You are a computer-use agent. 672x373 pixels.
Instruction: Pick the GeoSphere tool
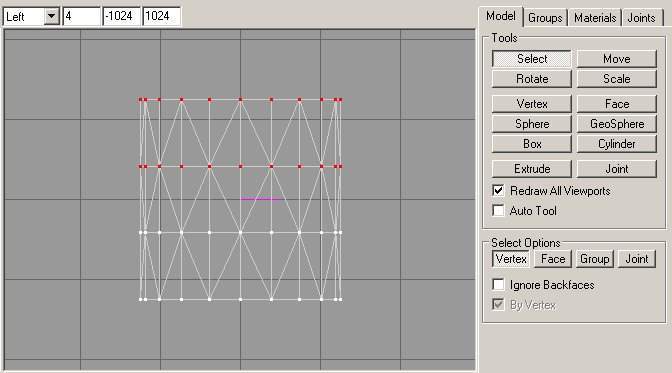pos(616,124)
